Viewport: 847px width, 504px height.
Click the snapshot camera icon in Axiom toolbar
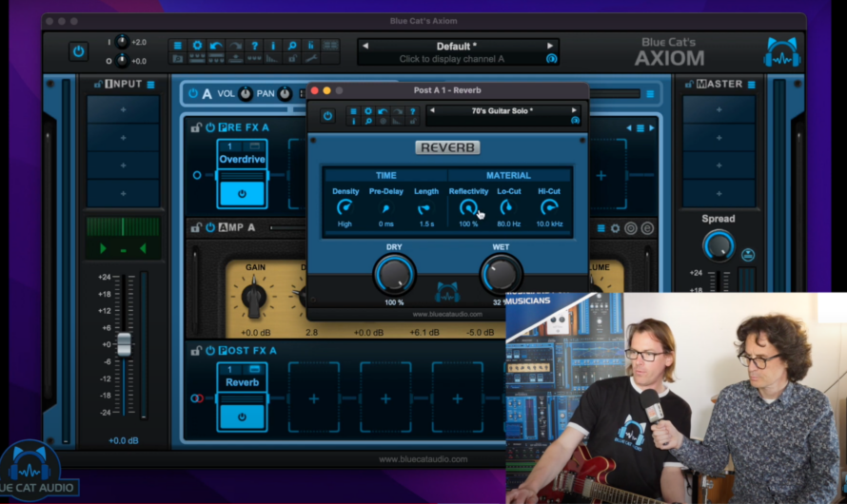click(x=178, y=58)
